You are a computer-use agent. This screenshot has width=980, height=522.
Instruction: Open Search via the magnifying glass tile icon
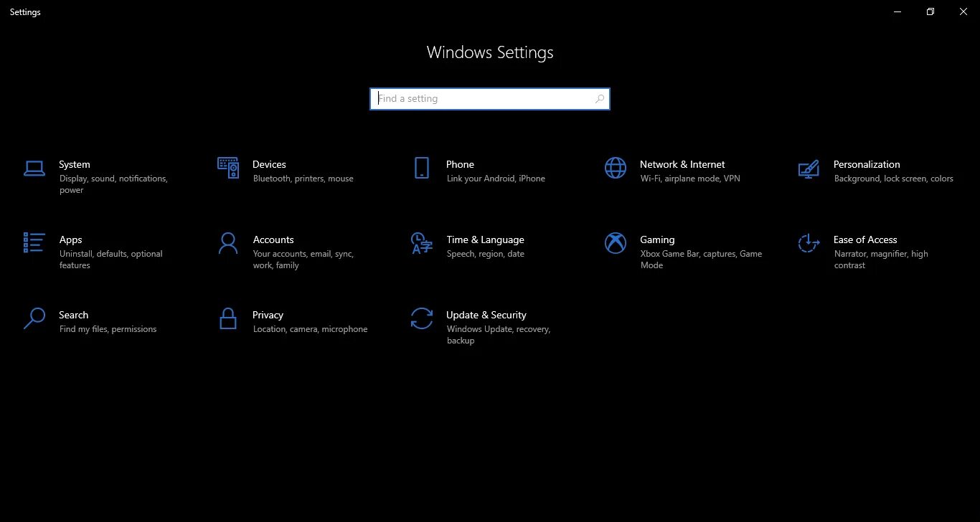point(34,318)
